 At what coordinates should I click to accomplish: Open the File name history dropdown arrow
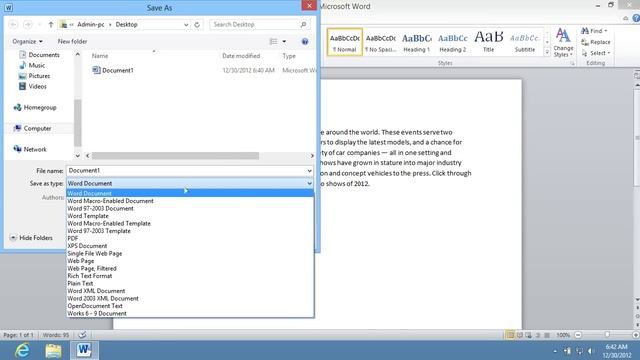309,171
